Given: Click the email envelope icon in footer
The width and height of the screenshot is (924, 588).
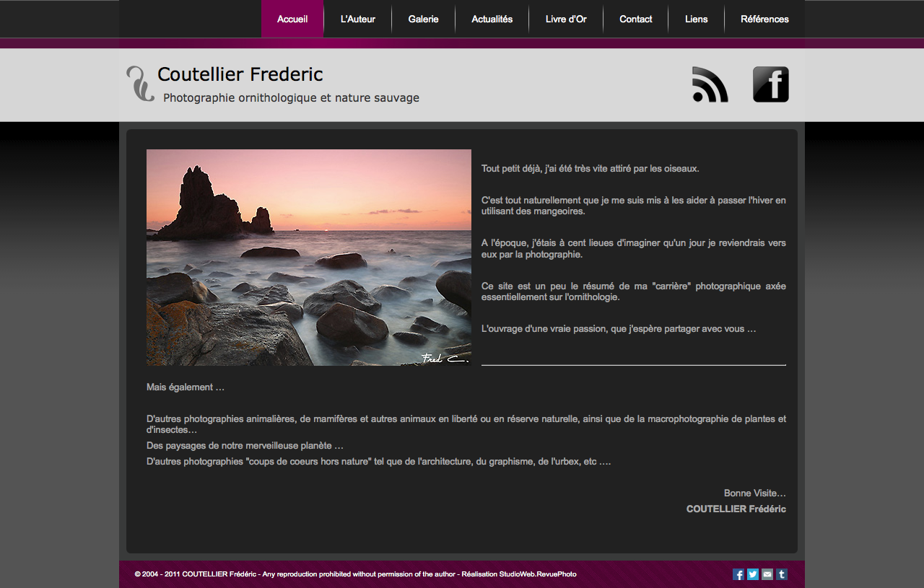Looking at the screenshot, I should (x=767, y=574).
